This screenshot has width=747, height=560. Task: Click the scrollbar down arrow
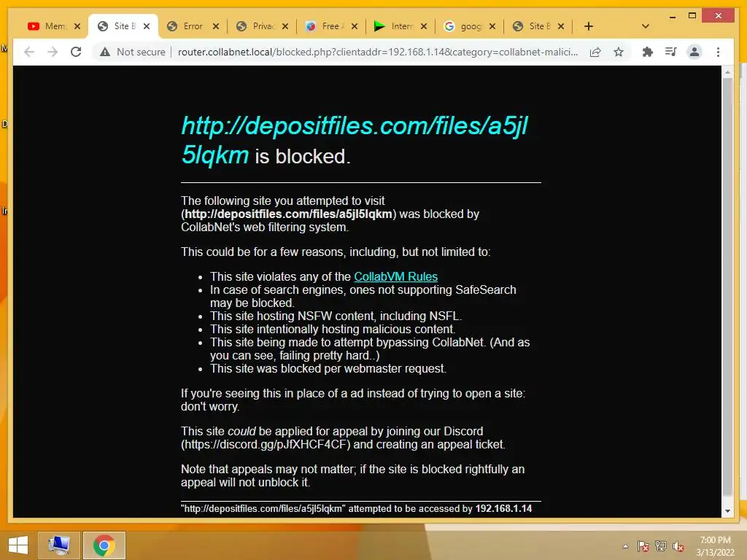(x=727, y=511)
